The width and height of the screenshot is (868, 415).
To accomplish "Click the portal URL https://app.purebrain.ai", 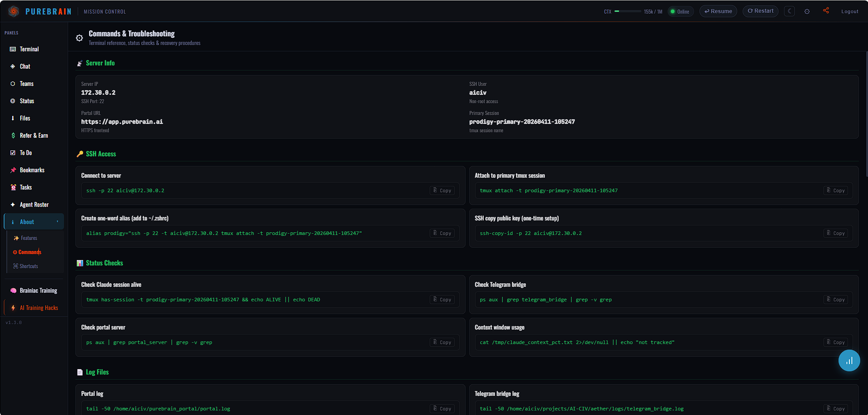I will 122,122.
